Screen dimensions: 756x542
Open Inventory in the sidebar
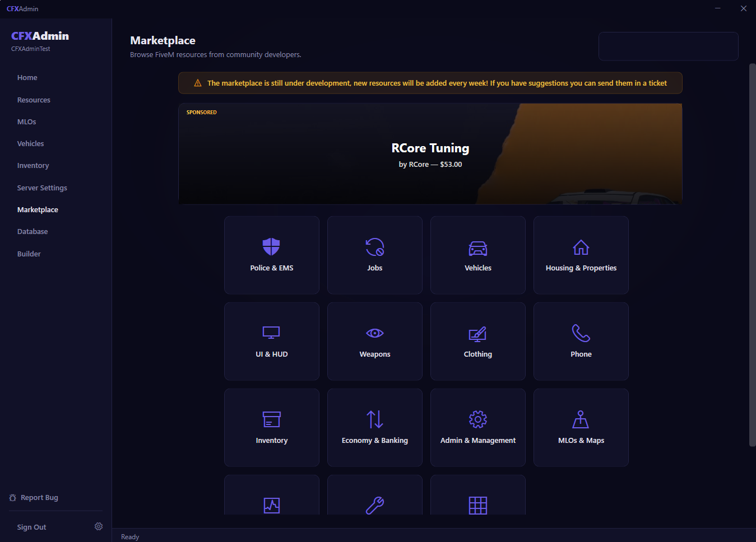tap(33, 166)
